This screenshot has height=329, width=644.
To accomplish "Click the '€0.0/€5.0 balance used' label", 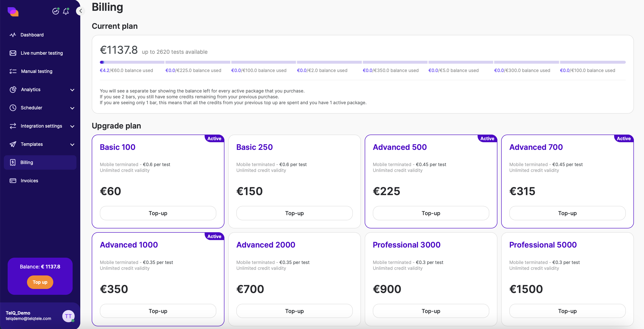I will [x=454, y=70].
